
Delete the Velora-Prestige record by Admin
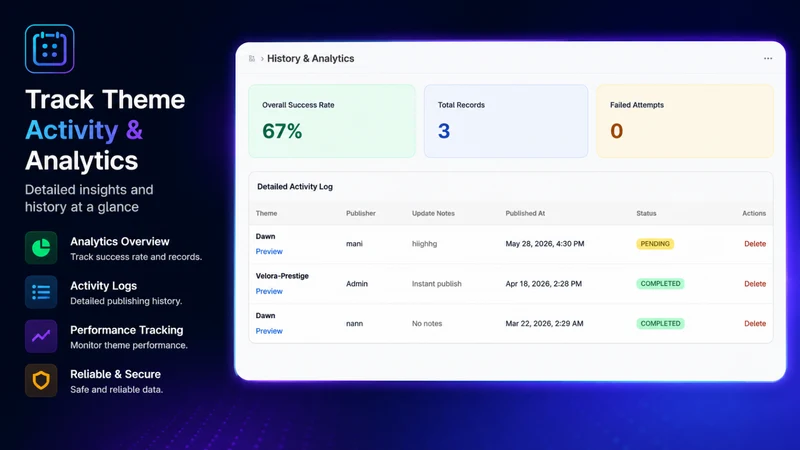(x=755, y=284)
